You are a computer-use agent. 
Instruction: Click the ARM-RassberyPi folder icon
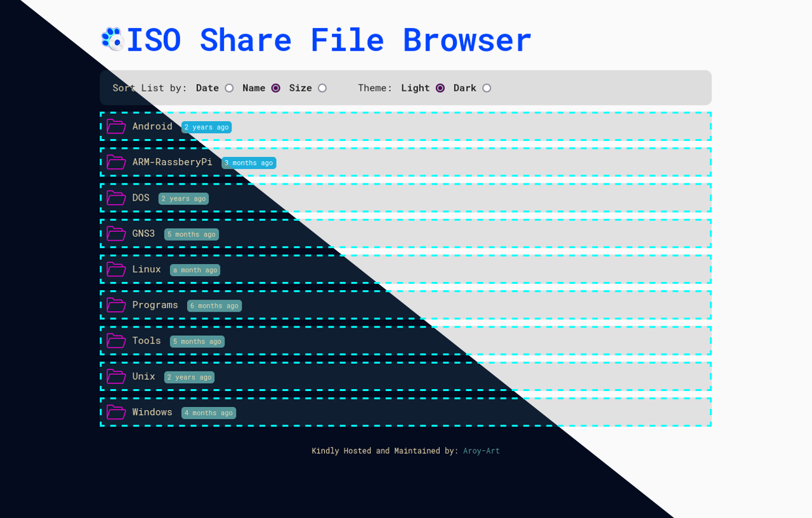coord(116,162)
